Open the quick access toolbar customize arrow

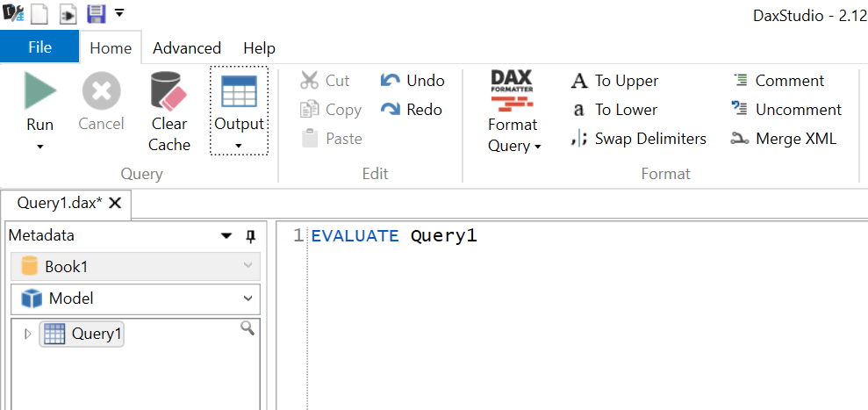click(x=119, y=12)
